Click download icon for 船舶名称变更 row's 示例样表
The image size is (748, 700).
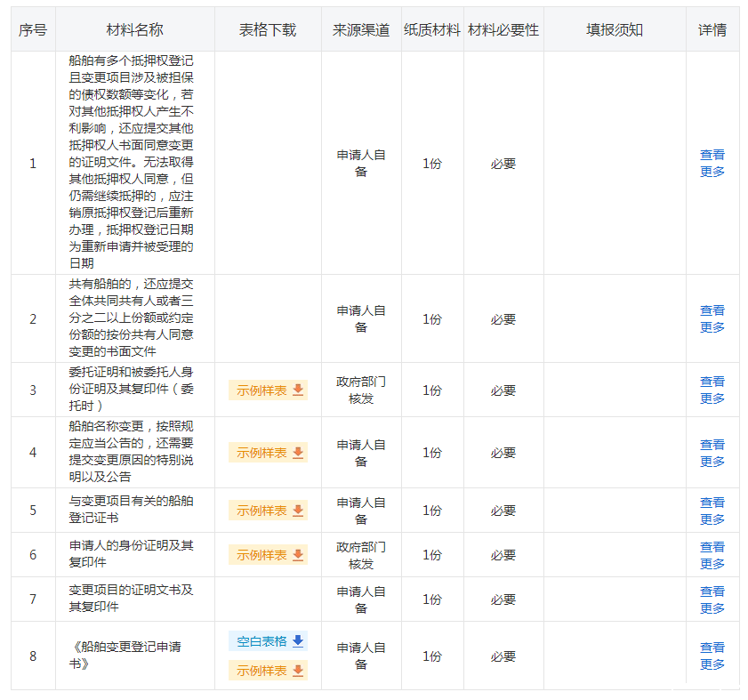click(x=298, y=453)
